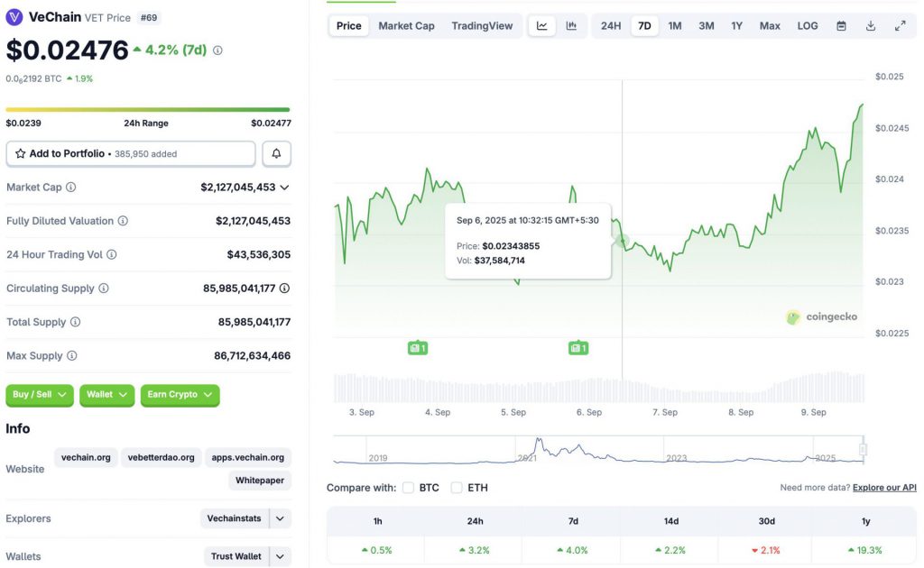The width and height of the screenshot is (924, 568).
Task: Expand Explorers dropdown arrow
Action: [x=280, y=518]
